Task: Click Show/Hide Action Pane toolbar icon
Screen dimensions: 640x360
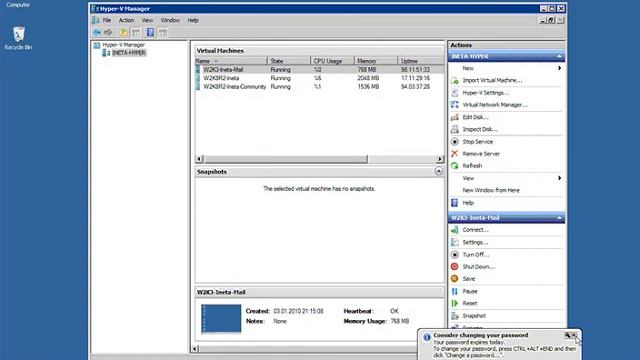Action: (x=162, y=32)
